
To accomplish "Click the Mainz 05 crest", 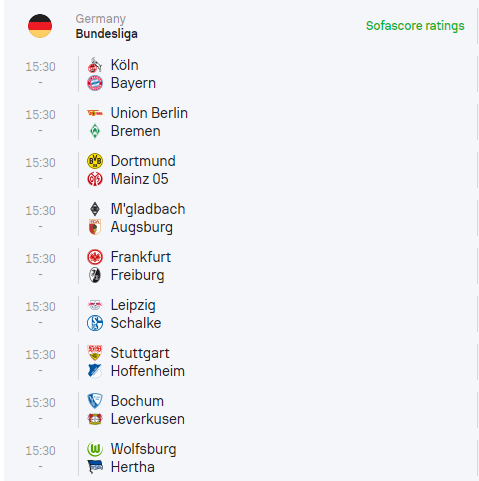I will (95, 179).
